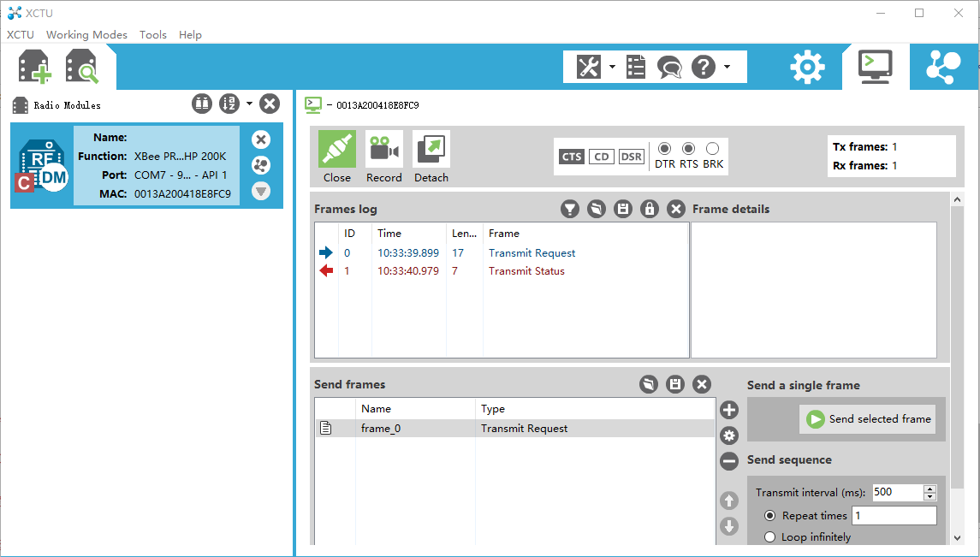
Task: Click the DSR line indicator
Action: [x=632, y=156]
